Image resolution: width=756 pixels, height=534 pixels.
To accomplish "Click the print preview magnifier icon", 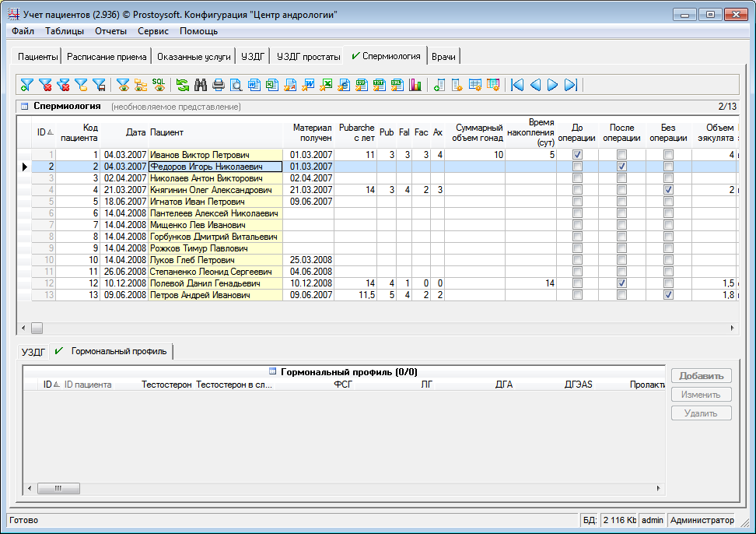I will click(236, 85).
